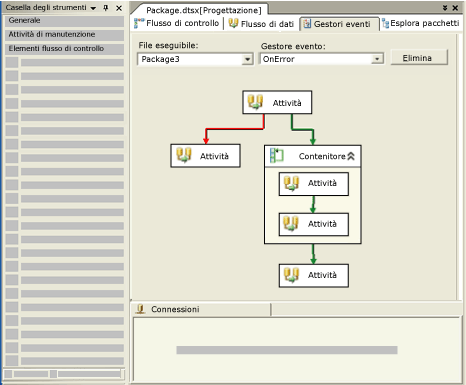Select the Gestori eventi tab
Image resolution: width=466 pixels, height=385 pixels.
[339, 24]
